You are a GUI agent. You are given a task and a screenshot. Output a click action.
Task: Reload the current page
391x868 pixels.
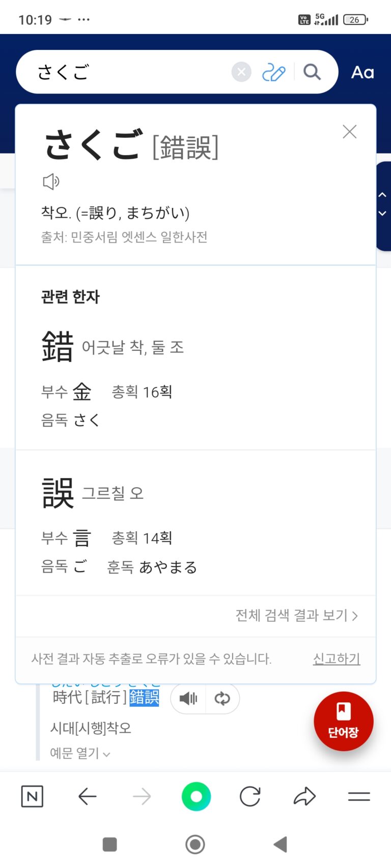[250, 796]
